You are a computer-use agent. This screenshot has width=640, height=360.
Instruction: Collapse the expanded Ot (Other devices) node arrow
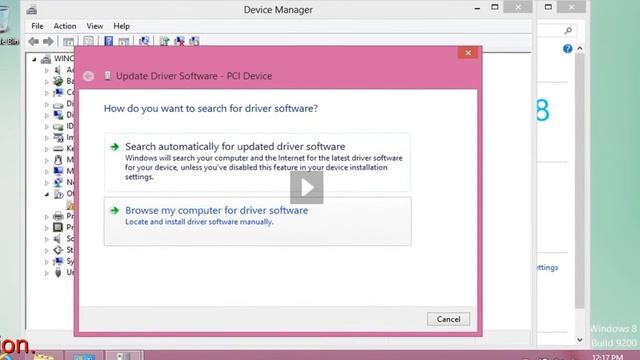click(47, 194)
